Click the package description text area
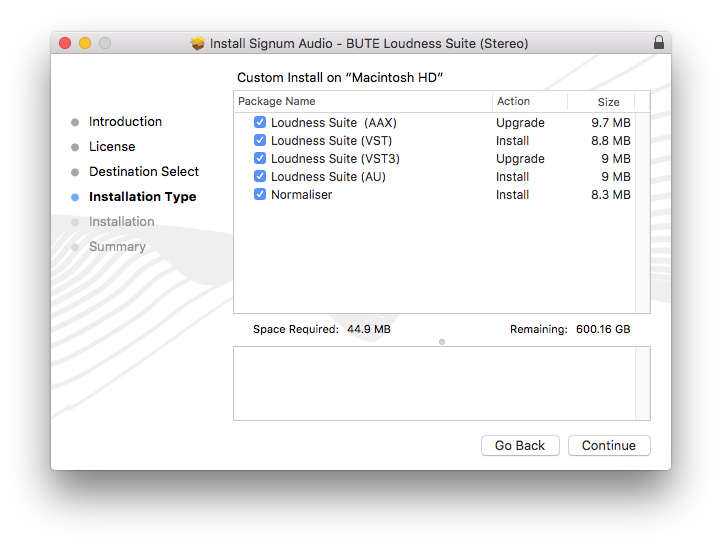The width and height of the screenshot is (722, 538). [x=435, y=383]
